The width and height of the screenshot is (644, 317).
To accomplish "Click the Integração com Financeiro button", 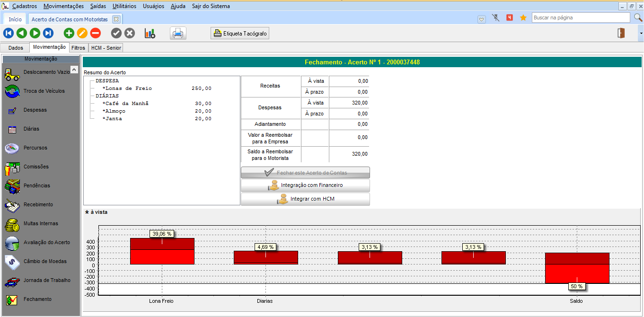I will (x=305, y=185).
